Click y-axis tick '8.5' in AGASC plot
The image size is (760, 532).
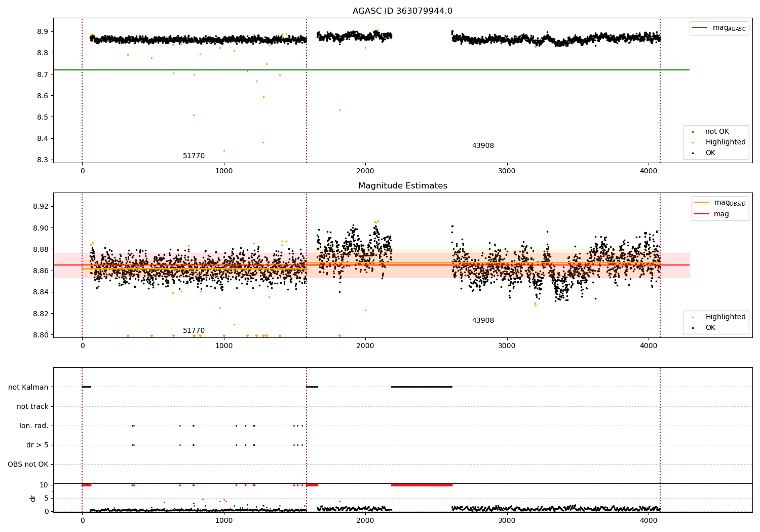click(x=43, y=117)
